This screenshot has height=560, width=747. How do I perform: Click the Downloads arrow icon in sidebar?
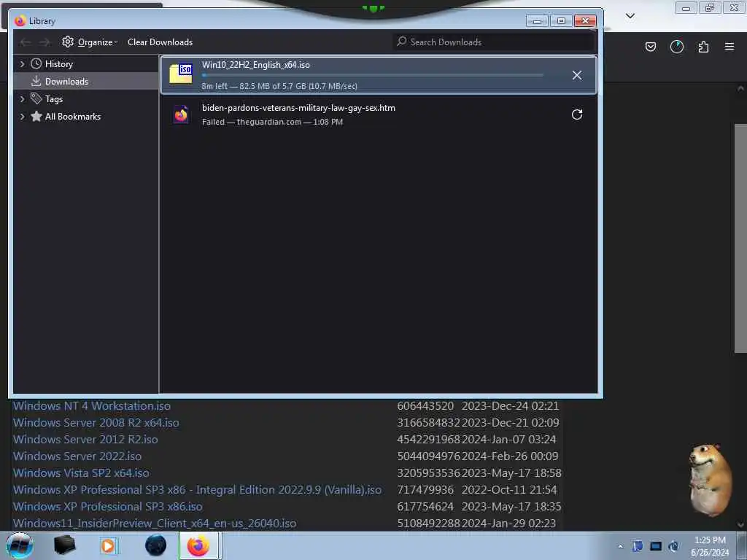click(x=36, y=82)
